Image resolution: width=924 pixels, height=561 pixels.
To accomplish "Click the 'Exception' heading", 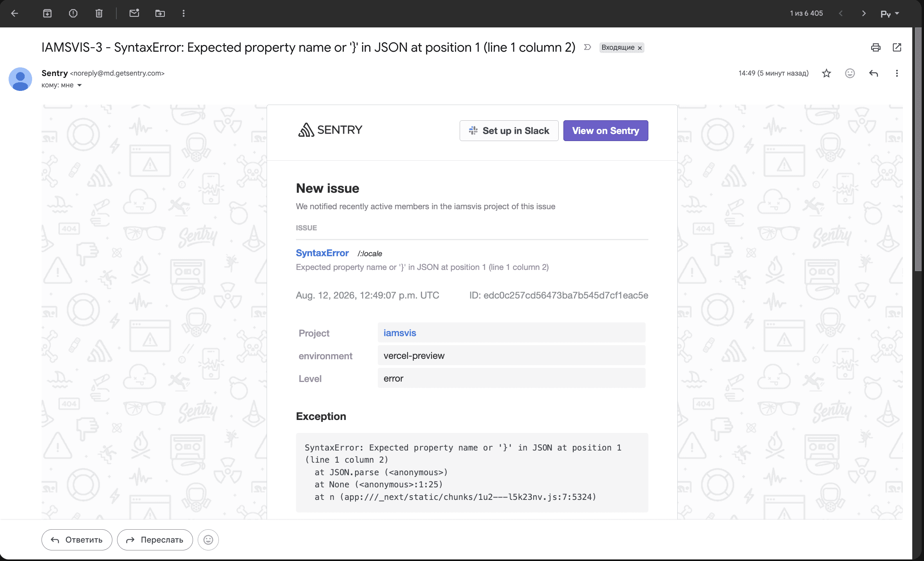I will point(321,416).
